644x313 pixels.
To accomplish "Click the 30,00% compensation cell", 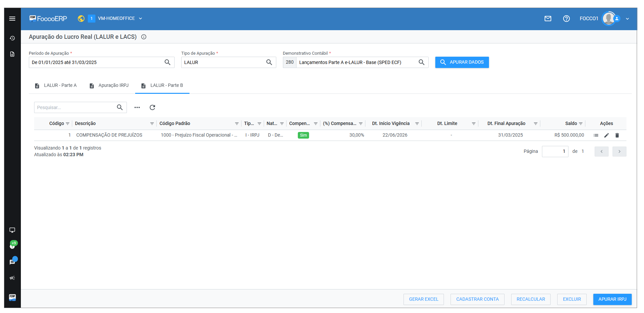I will pyautogui.click(x=357, y=135).
